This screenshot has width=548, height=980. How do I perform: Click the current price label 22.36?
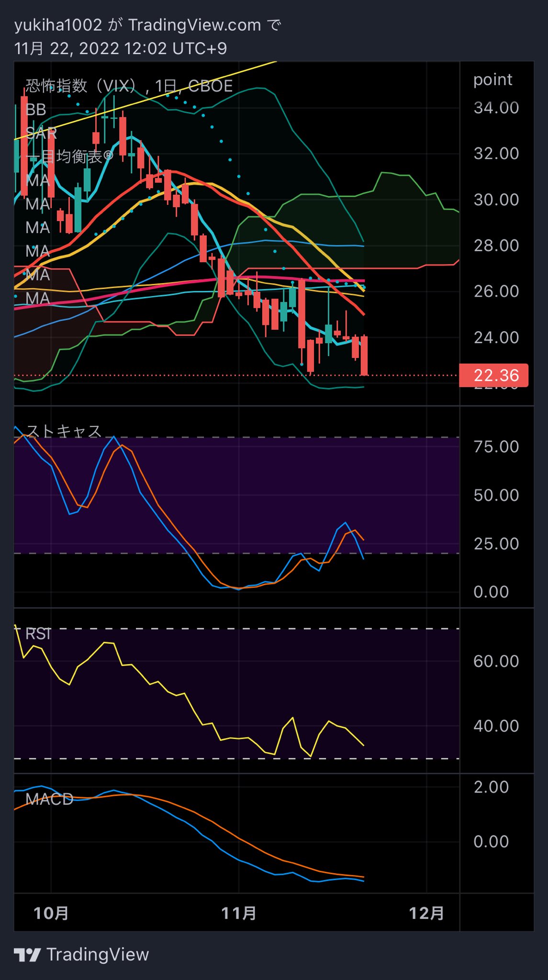pos(493,375)
